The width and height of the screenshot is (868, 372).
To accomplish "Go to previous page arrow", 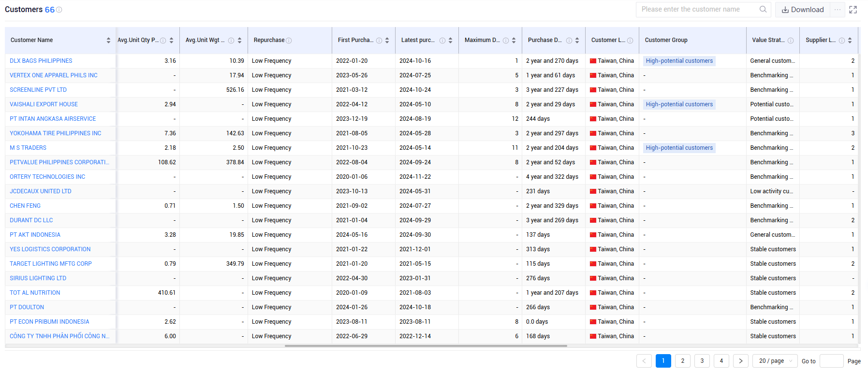I will pos(644,361).
